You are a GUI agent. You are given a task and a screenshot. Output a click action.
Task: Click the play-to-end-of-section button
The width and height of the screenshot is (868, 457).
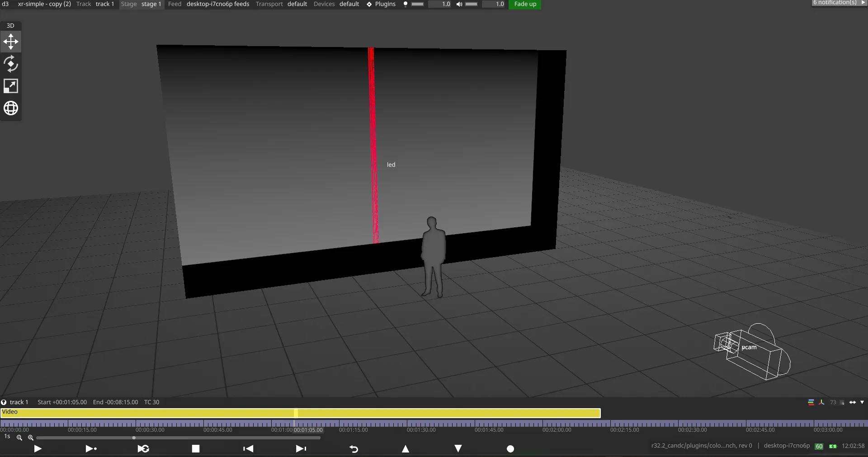(91, 448)
